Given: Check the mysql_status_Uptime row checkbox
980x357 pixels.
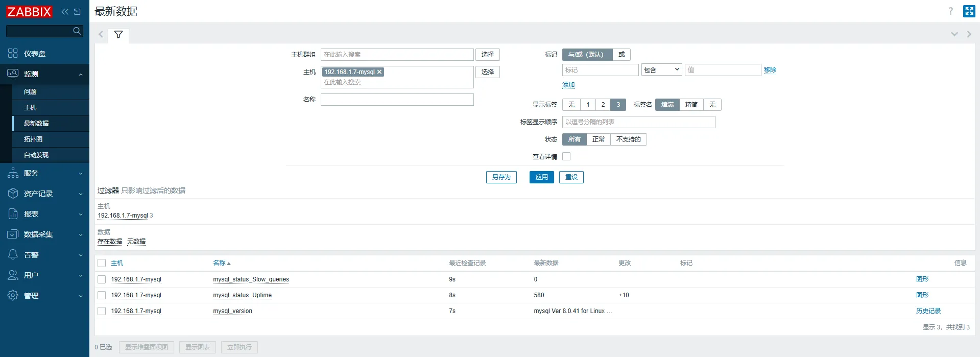Looking at the screenshot, I should click(x=102, y=295).
